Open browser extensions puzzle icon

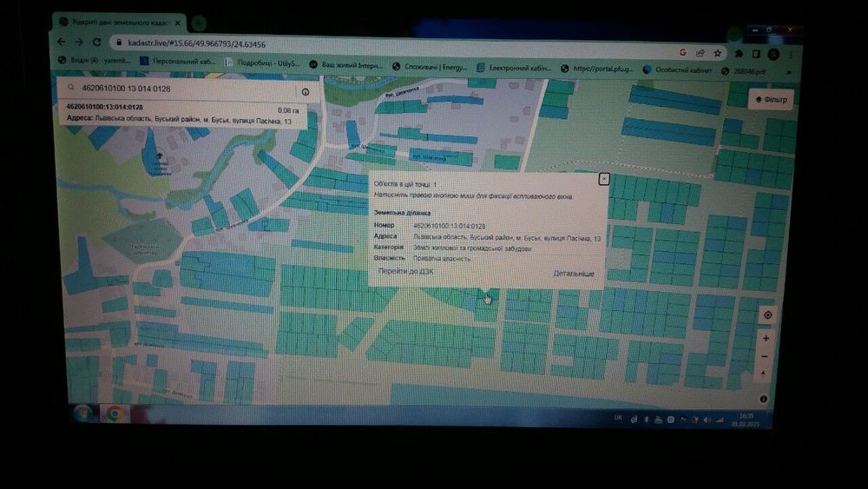click(x=739, y=54)
